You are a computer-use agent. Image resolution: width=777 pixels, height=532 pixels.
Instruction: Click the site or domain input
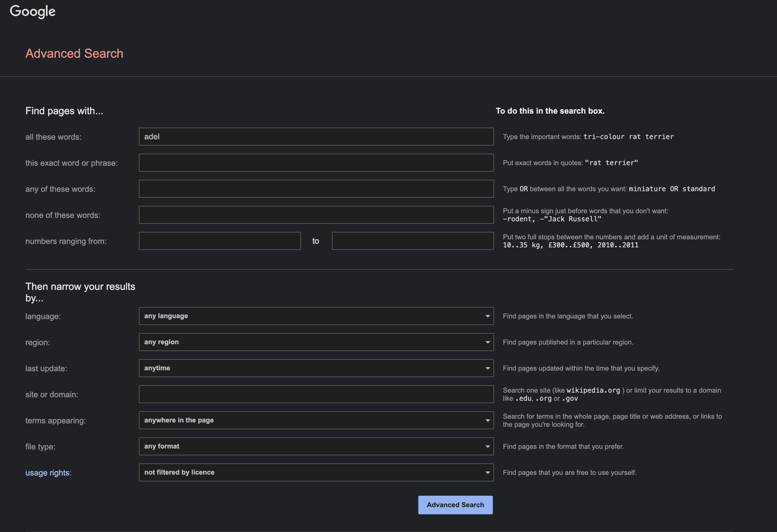click(316, 394)
